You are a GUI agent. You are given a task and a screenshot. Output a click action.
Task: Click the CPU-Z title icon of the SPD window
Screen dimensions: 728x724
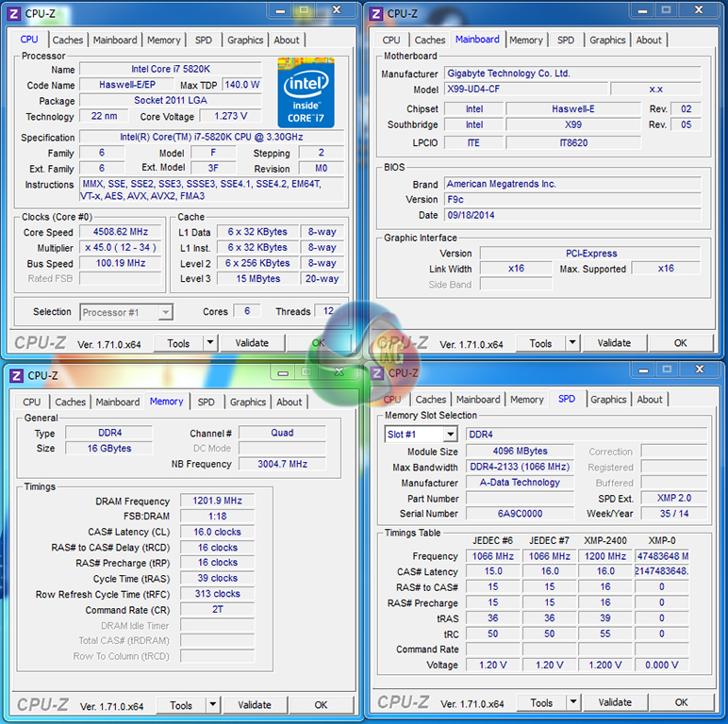point(376,372)
